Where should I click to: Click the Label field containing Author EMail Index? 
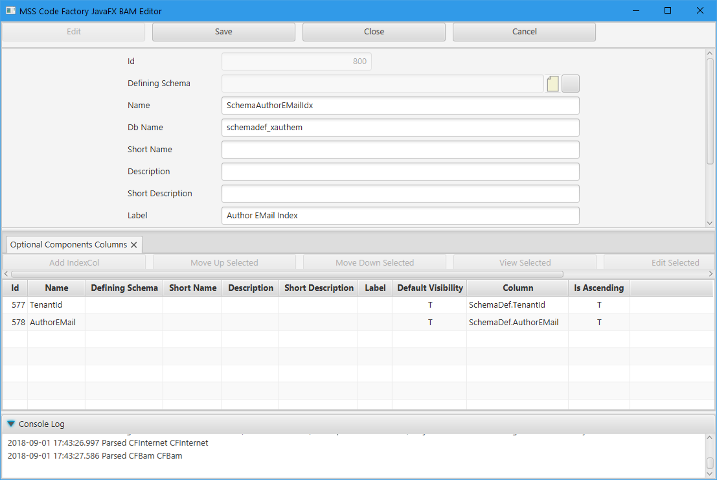point(400,215)
